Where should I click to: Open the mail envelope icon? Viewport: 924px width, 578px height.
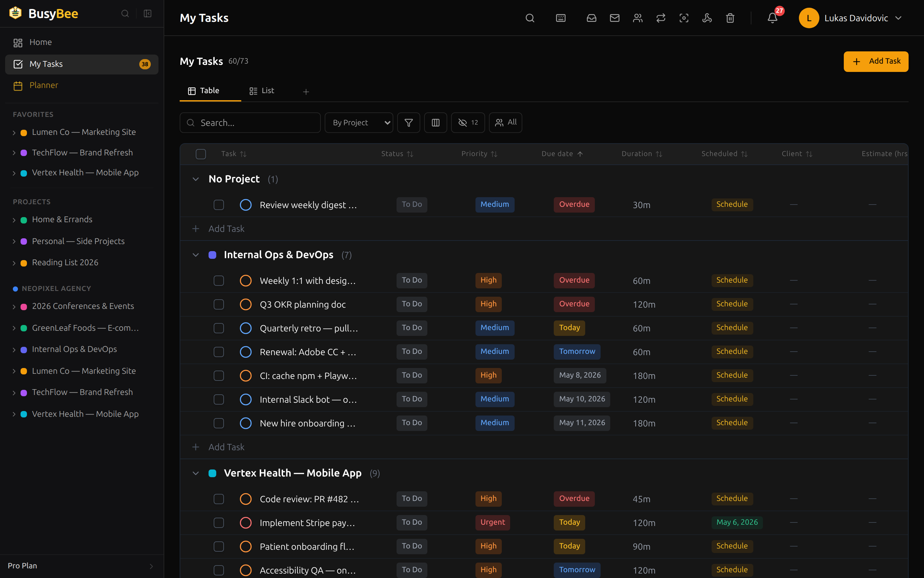(614, 18)
